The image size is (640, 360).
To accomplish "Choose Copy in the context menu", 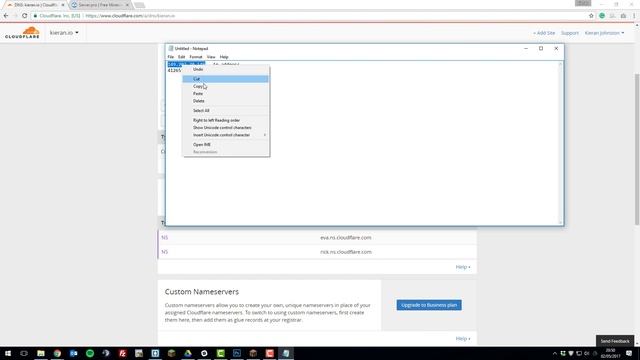I will tap(226, 86).
